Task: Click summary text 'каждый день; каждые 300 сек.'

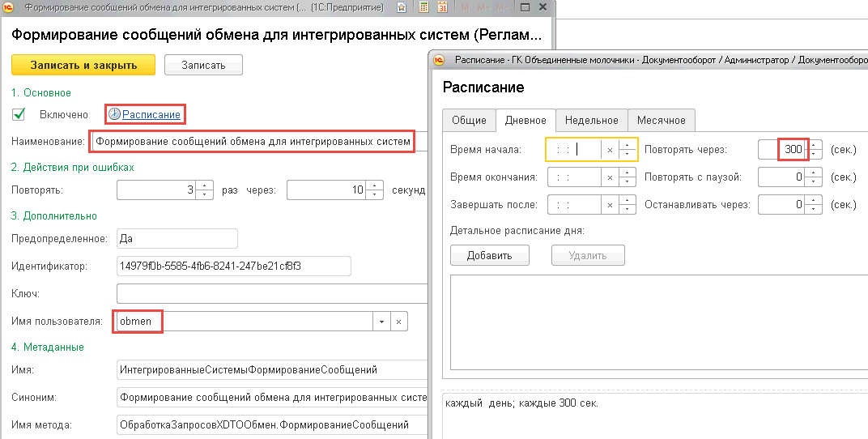Action: point(521,403)
